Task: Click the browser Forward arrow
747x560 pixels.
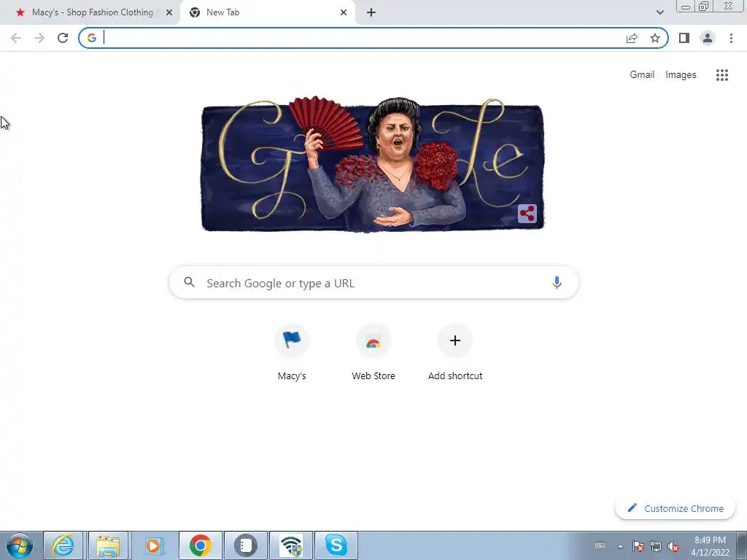Action: (39, 38)
